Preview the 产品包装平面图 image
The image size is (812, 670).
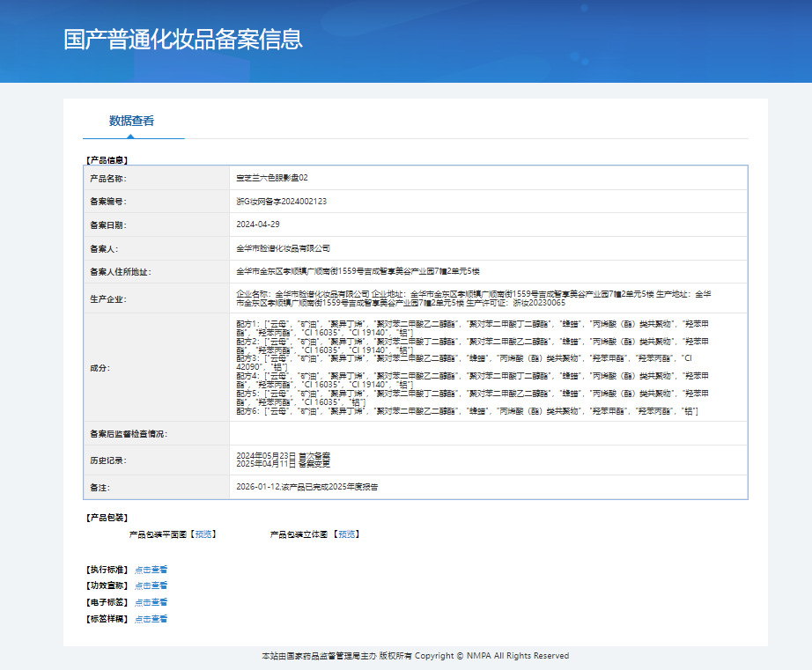coord(203,534)
